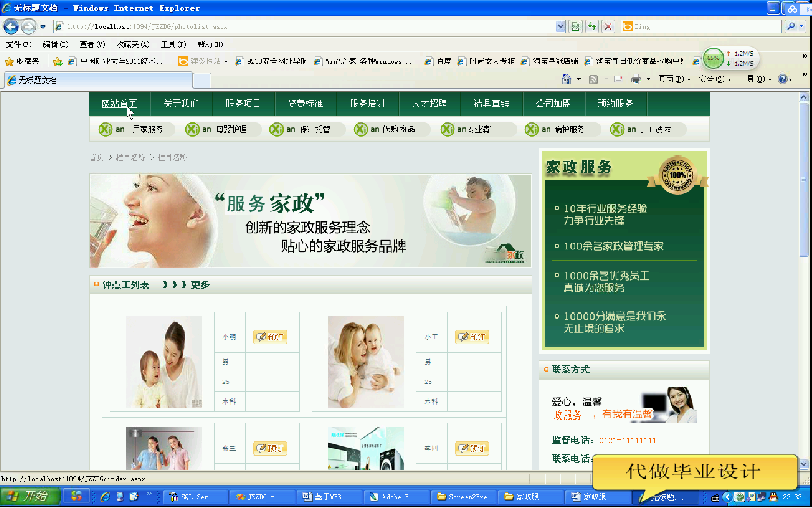
Task: Click 关于我们 in site navigation
Action: click(181, 103)
